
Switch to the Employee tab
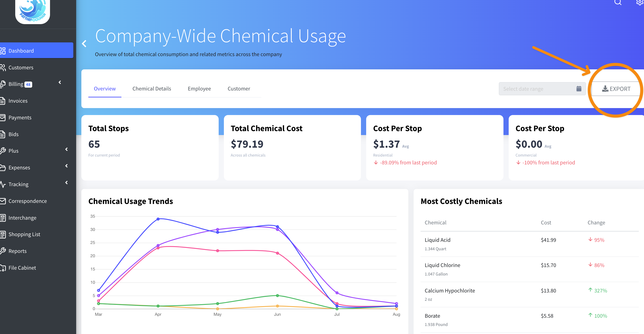(199, 89)
